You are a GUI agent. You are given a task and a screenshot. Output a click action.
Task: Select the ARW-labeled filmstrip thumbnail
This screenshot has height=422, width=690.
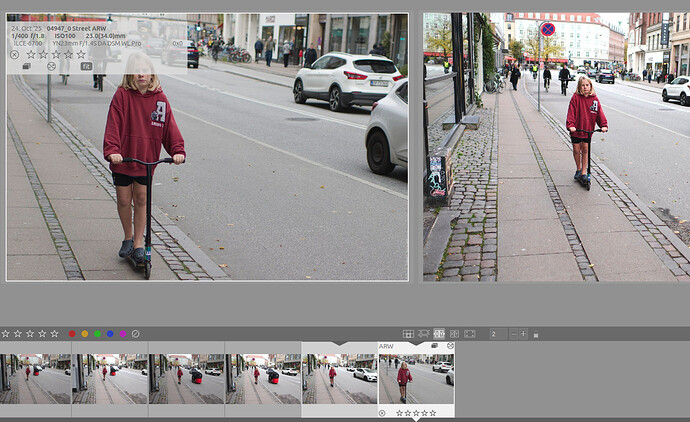[416, 379]
